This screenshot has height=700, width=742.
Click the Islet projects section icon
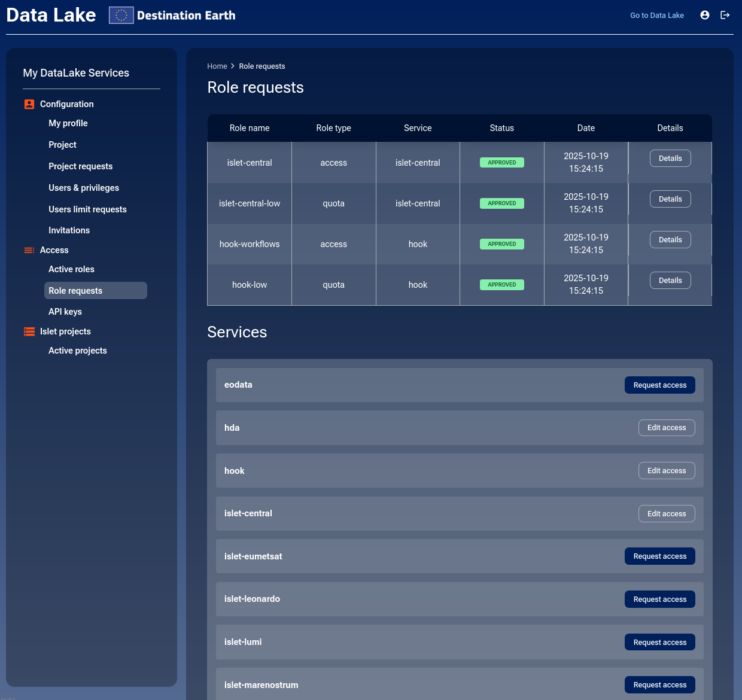pyautogui.click(x=29, y=331)
